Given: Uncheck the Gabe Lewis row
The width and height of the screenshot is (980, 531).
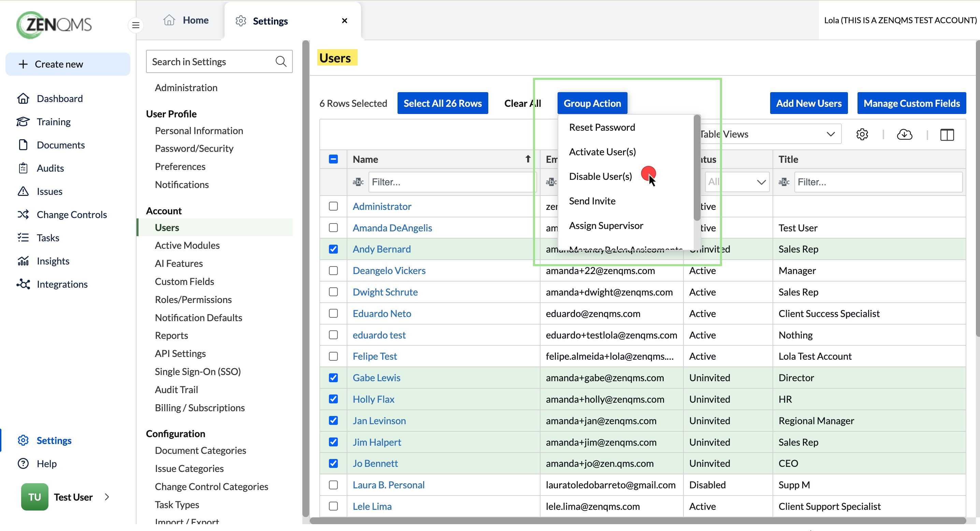Looking at the screenshot, I should point(333,378).
